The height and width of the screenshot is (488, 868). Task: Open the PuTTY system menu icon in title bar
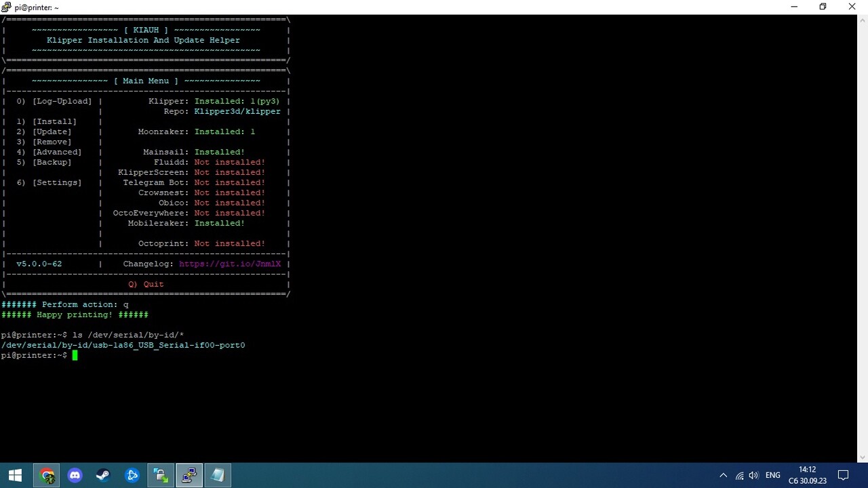coord(7,7)
